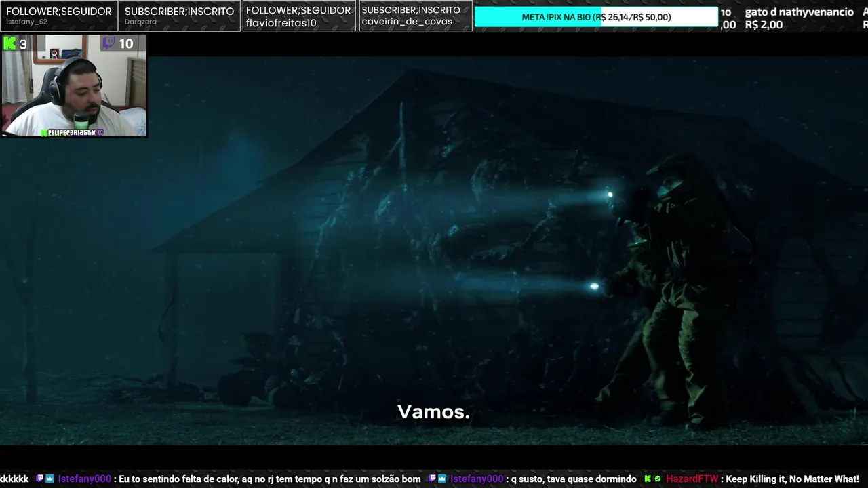
Task: Click the green verified badge before HazardFTW
Action: click(x=657, y=479)
